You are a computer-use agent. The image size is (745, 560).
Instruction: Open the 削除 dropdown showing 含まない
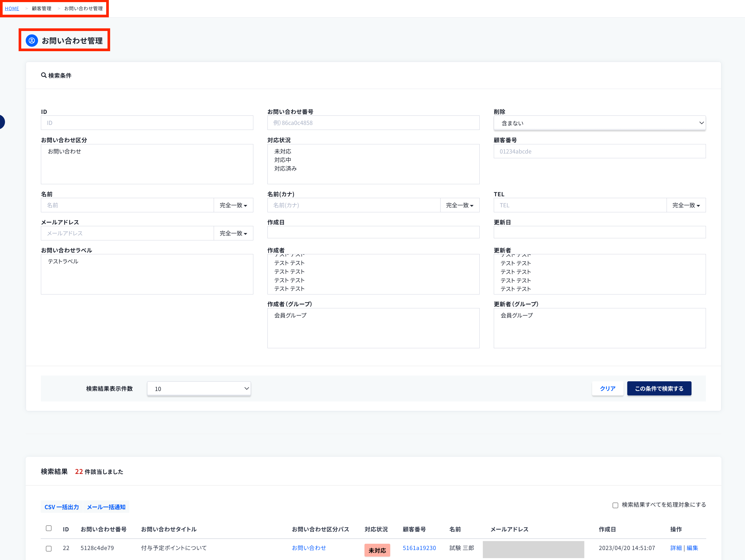tap(599, 123)
